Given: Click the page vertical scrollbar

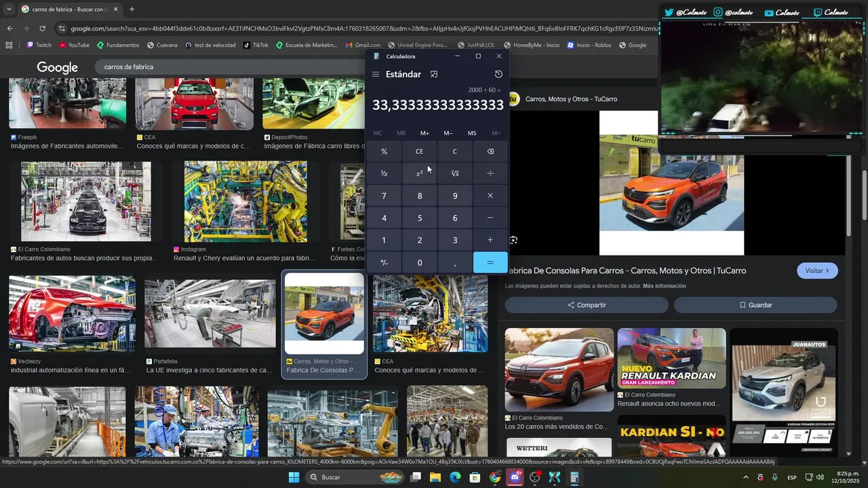Looking at the screenshot, I should tap(865, 195).
